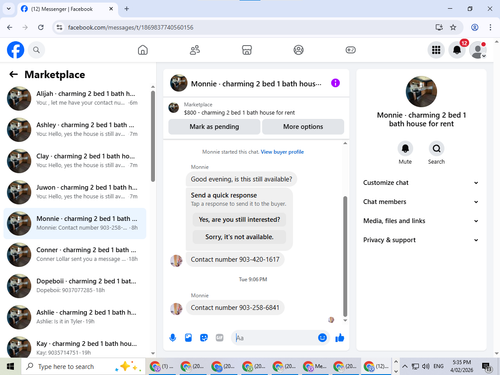The width and height of the screenshot is (500, 375).
Task: Open the Chrome tab search dropdown
Action: pyautogui.click(x=9, y=9)
